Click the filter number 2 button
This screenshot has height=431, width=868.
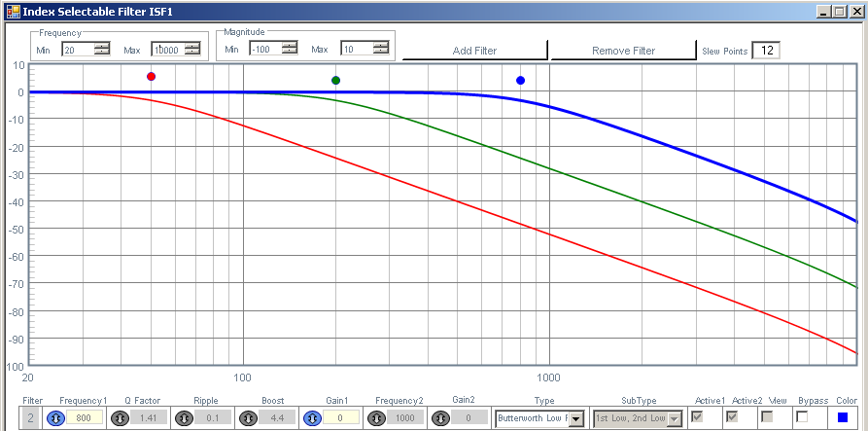[30, 418]
